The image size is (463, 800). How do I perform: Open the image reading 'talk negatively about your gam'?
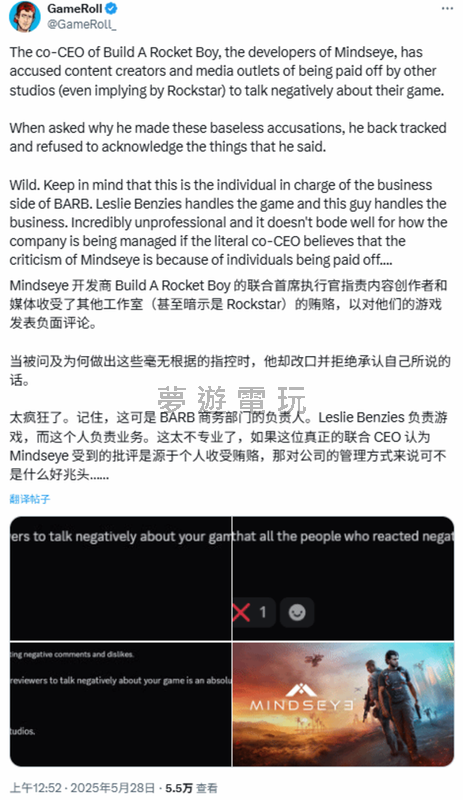(x=120, y=578)
